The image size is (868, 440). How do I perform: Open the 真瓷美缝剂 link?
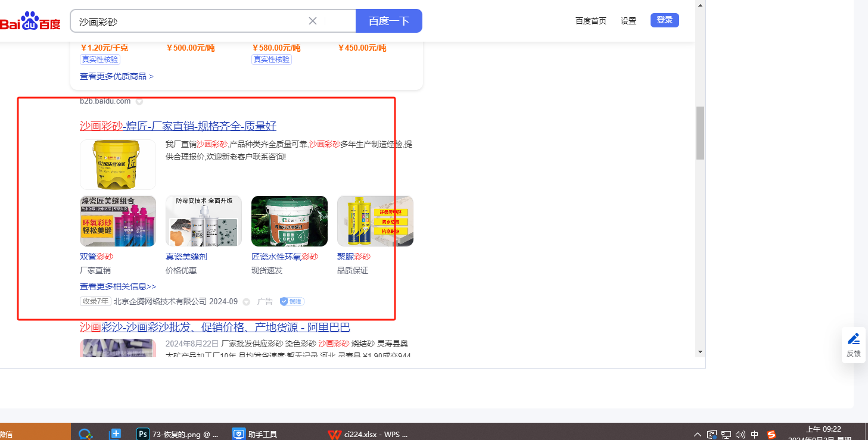(186, 257)
